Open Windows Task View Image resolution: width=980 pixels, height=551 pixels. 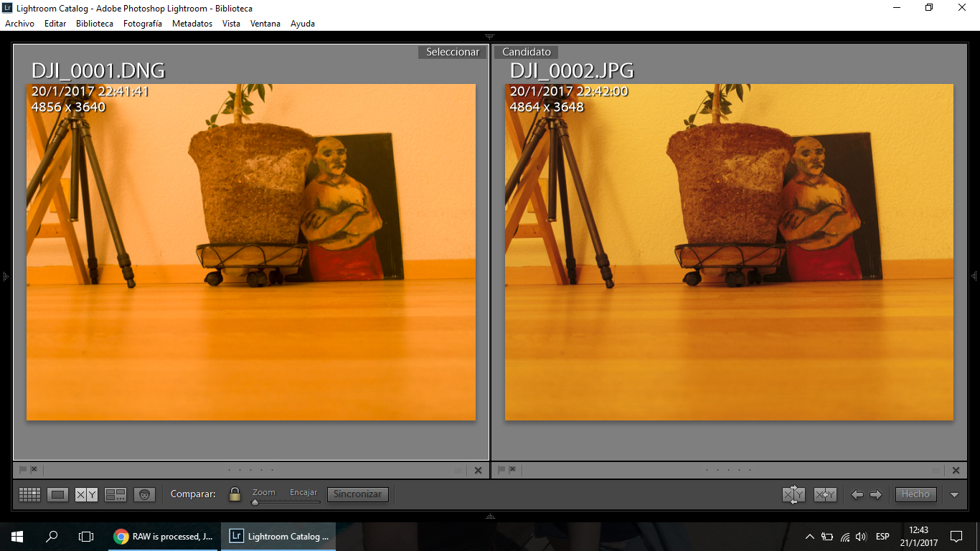click(86, 536)
